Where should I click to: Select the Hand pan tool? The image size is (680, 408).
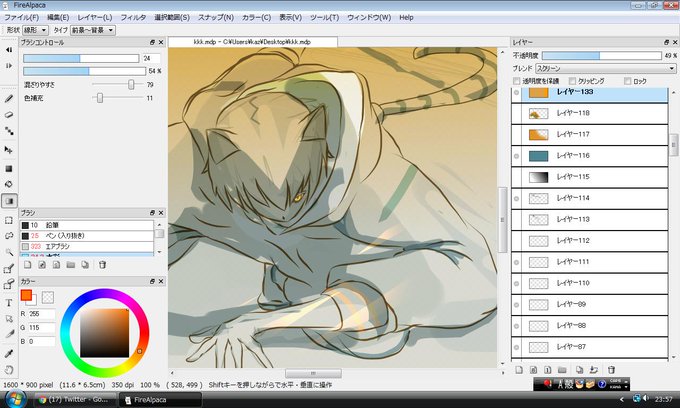click(x=9, y=370)
